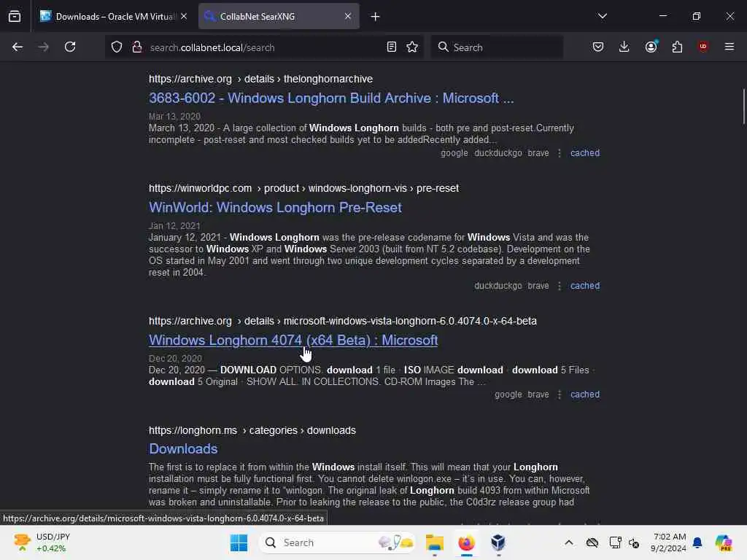Open WinWorld: Windows Longhorn Pre-Reset result
Viewport: 747px width, 560px height.
coord(275,208)
